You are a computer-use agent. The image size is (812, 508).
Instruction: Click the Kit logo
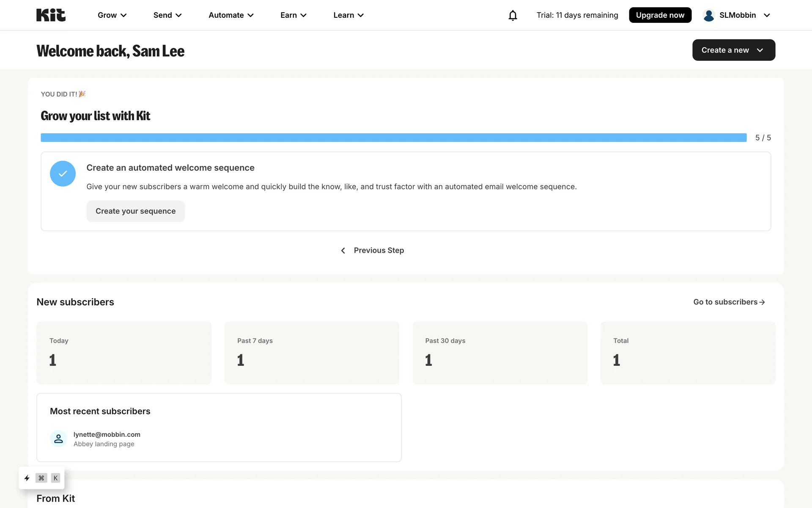[51, 15]
